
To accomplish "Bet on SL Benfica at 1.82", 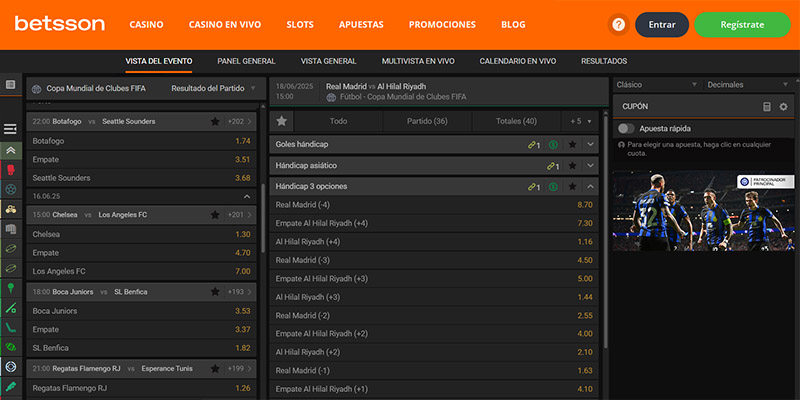I will 141,348.
